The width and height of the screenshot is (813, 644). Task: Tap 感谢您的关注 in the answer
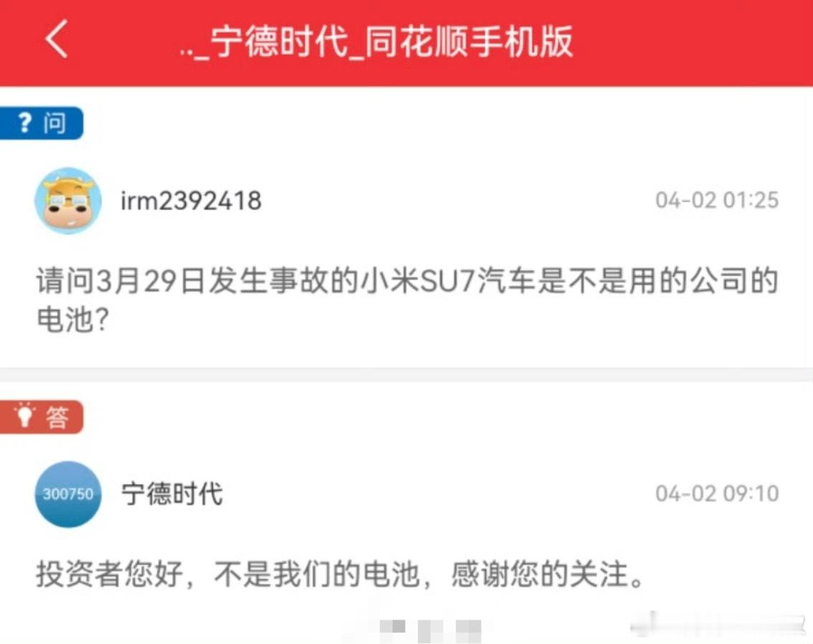click(540, 574)
